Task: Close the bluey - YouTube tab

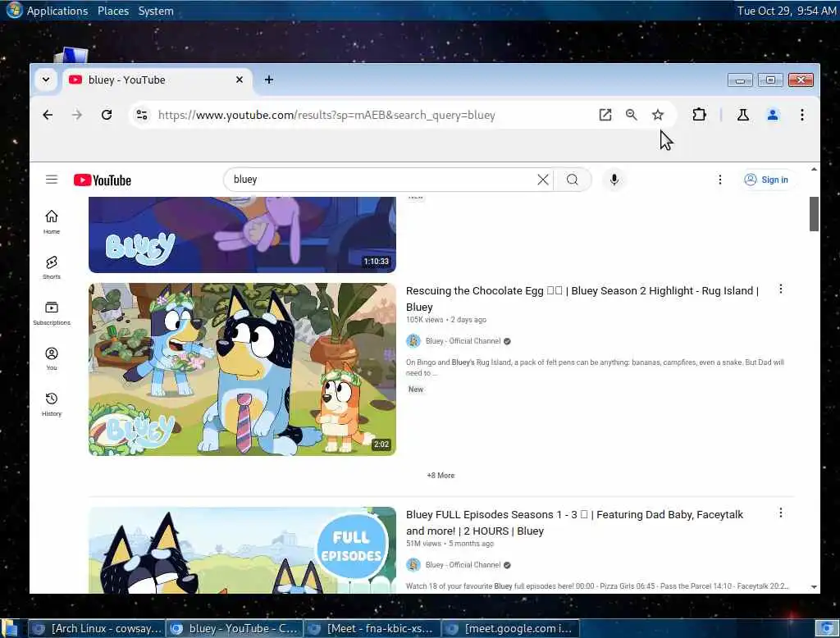Action: (240, 80)
